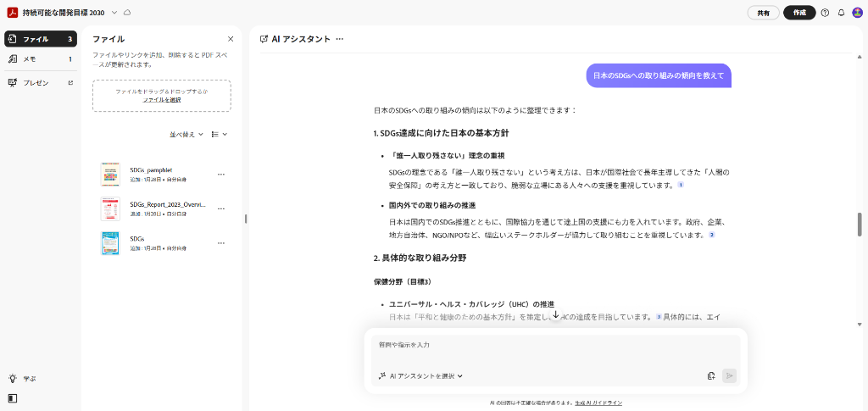Screen dimensions: 868x411
Task: Click the 作成 button
Action: [x=799, y=13]
